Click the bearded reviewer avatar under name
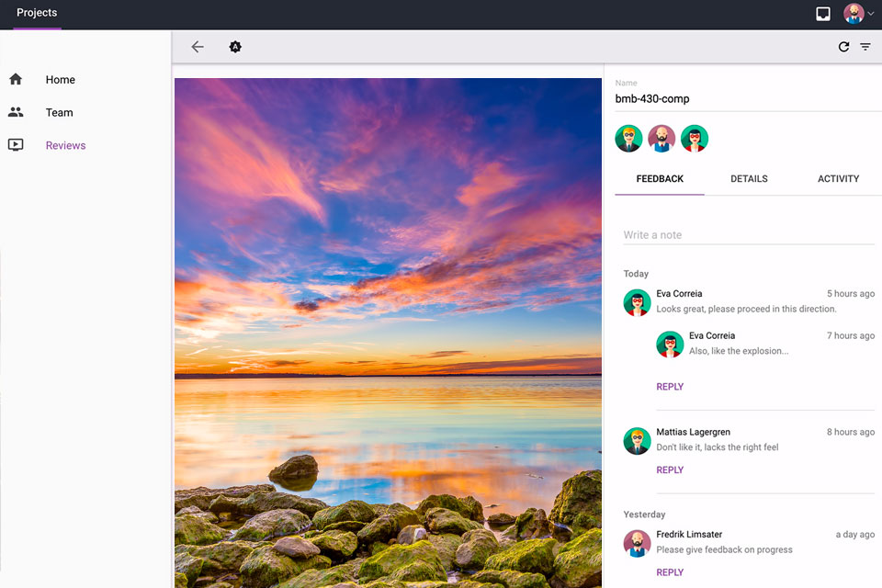The width and height of the screenshot is (882, 588). click(x=661, y=139)
